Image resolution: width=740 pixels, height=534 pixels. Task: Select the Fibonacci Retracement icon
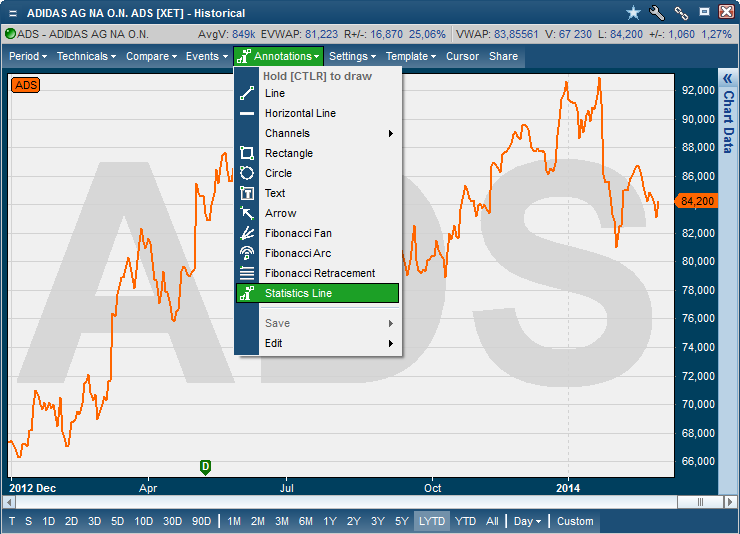[x=247, y=273]
